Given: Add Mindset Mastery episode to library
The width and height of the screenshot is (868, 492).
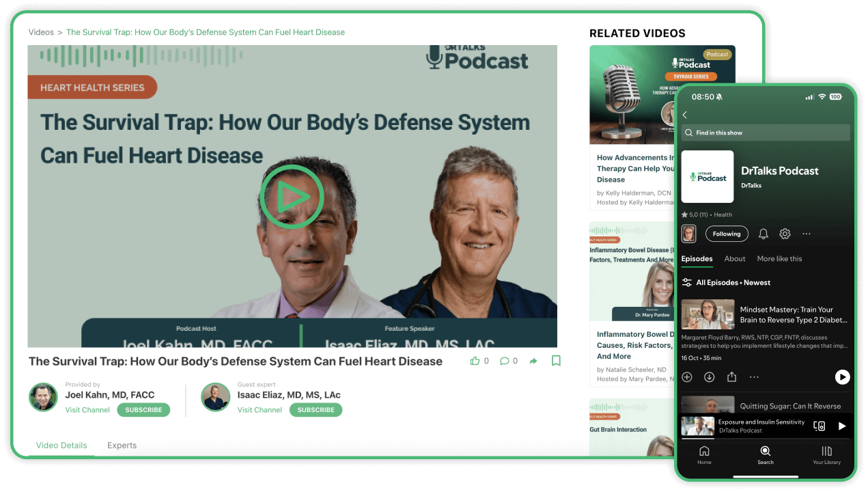Looking at the screenshot, I should pyautogui.click(x=687, y=377).
